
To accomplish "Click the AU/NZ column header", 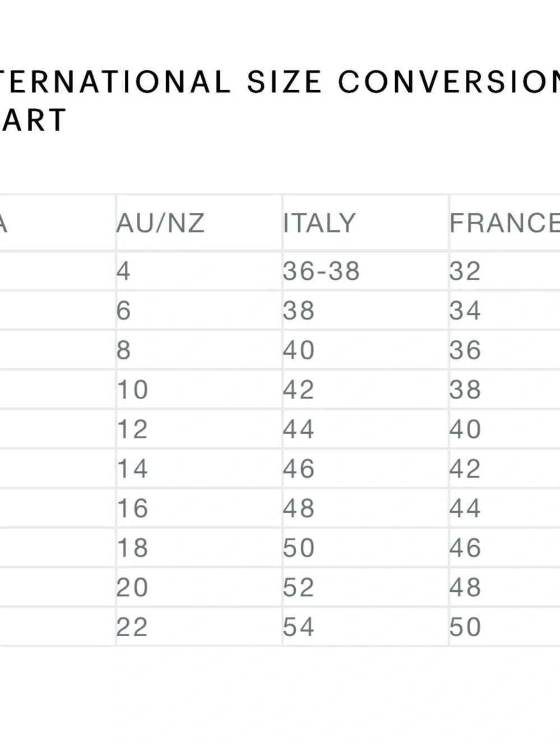I will coord(199,223).
